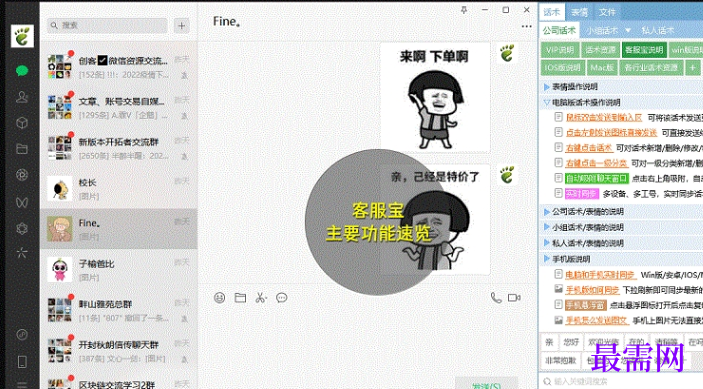The image size is (703, 389).
Task: Click the mobile phone icon in the sidebar
Action: tap(22, 361)
